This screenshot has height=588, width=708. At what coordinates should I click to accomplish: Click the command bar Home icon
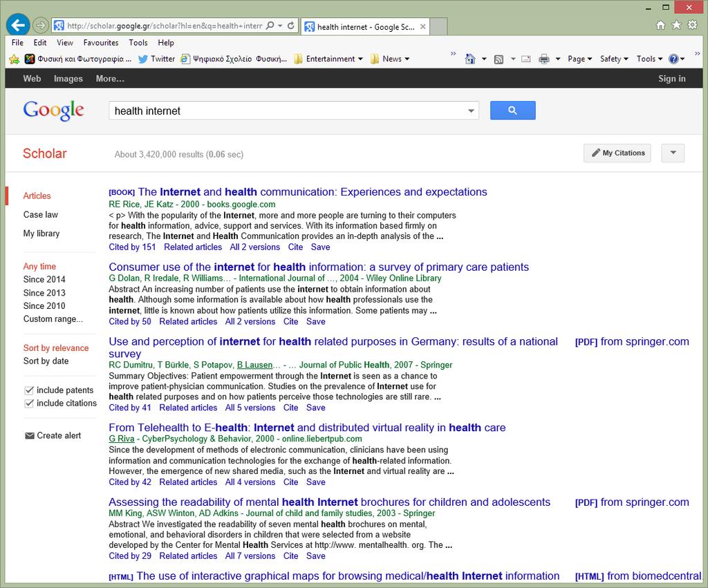coord(470,59)
